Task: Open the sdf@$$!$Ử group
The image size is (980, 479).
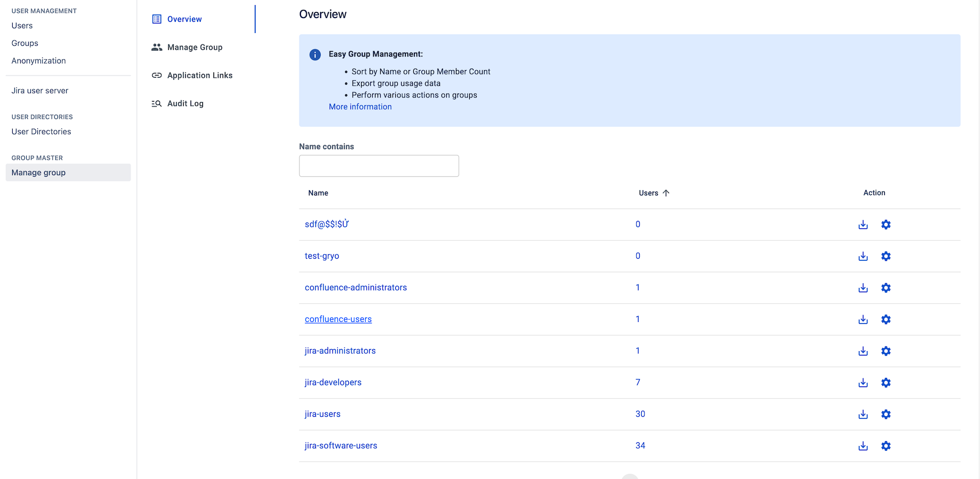Action: (x=326, y=224)
